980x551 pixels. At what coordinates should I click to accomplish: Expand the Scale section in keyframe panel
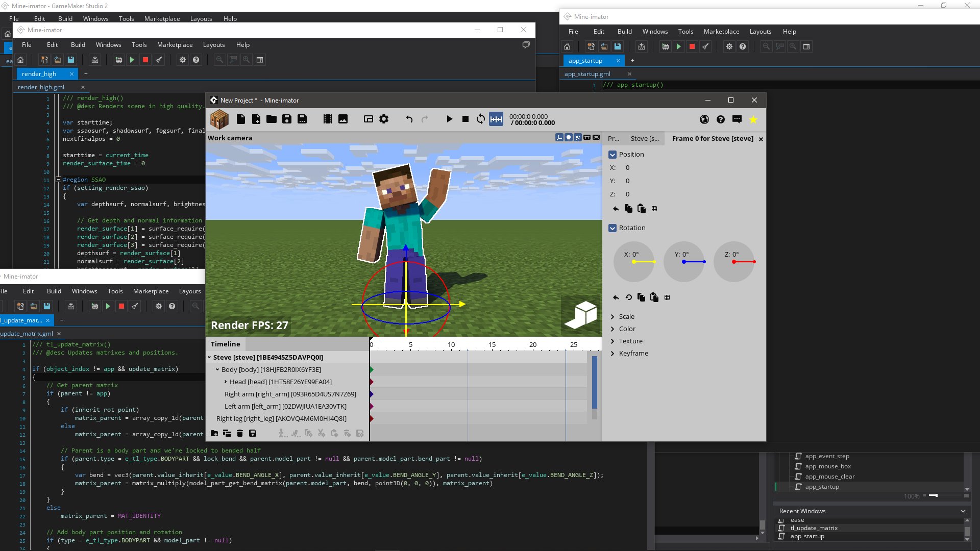click(613, 316)
